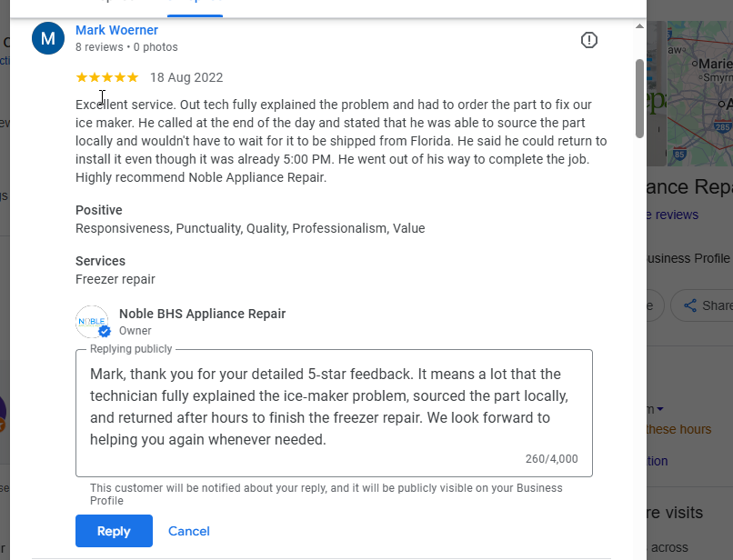
Task: Click the five-star rating icons
Action: click(107, 77)
